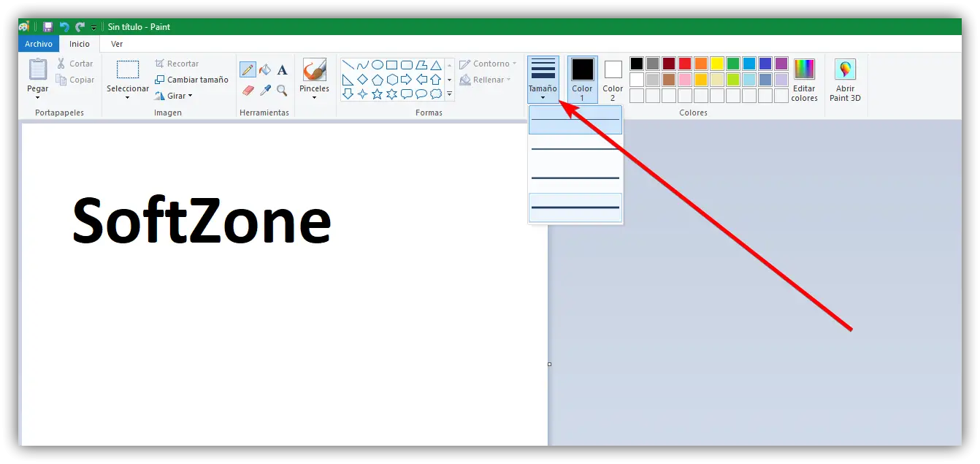980x464 pixels.
Task: Select the Text tool (letter A)
Action: 282,70
